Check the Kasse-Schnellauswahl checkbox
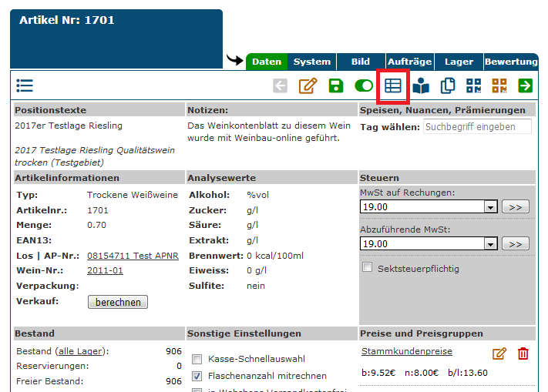548x392 pixels. (x=197, y=359)
